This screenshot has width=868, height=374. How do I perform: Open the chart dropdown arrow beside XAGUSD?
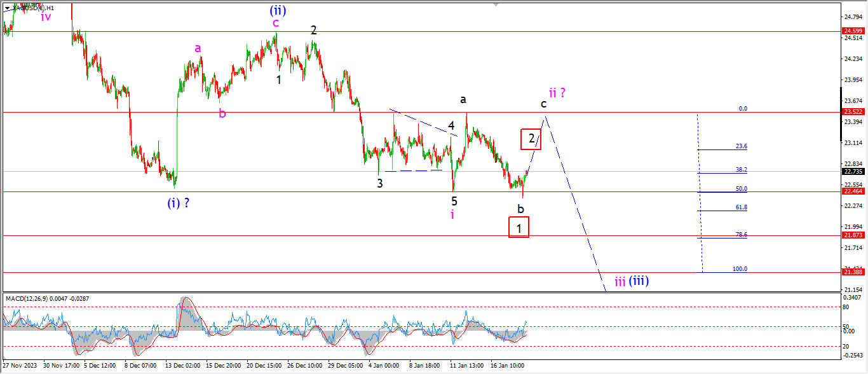pos(7,8)
